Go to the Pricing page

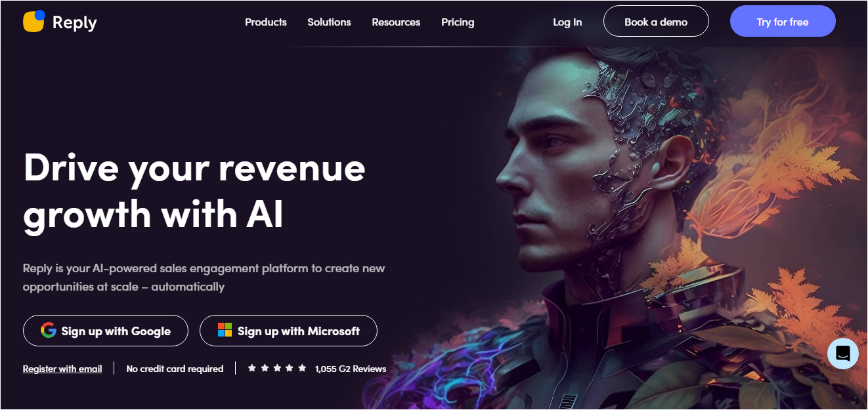[x=458, y=22]
